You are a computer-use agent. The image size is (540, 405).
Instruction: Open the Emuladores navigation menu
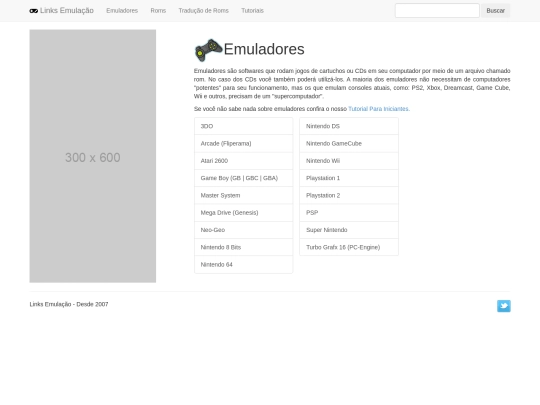122,11
